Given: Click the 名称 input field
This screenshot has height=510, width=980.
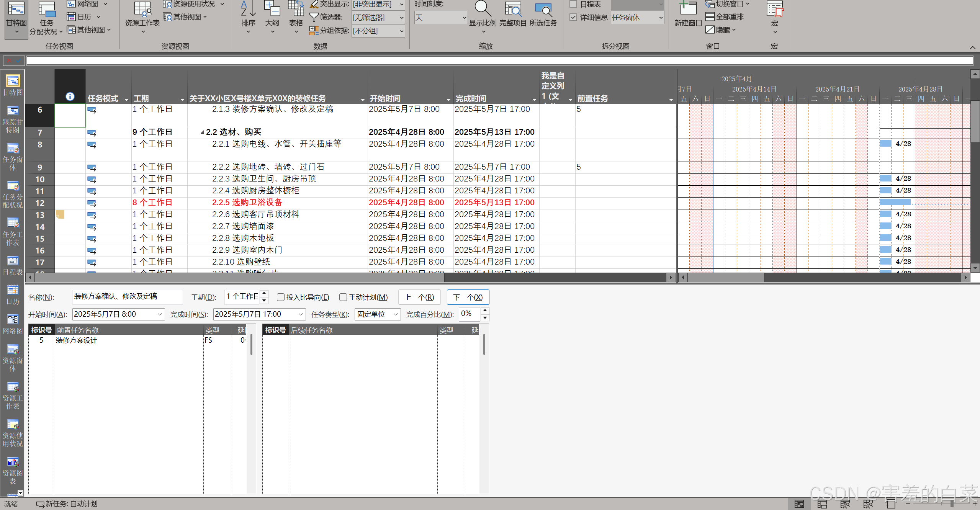Looking at the screenshot, I should 127,297.
